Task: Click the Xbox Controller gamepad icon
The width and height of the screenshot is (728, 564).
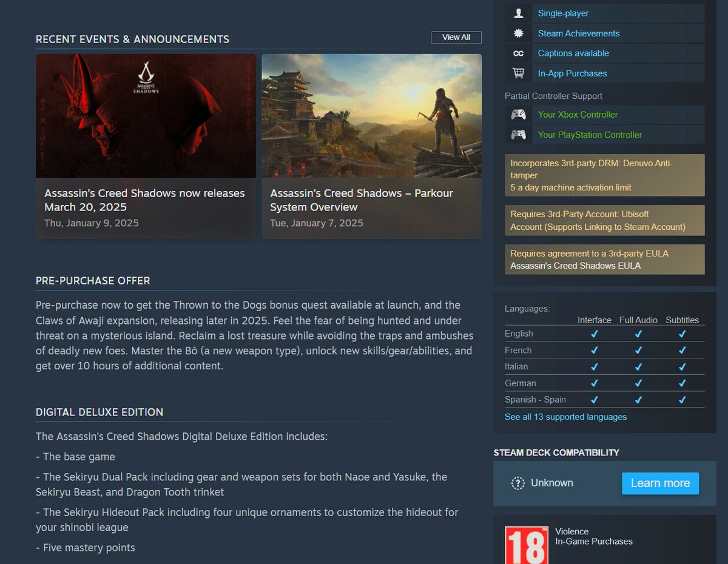Action: click(518, 115)
